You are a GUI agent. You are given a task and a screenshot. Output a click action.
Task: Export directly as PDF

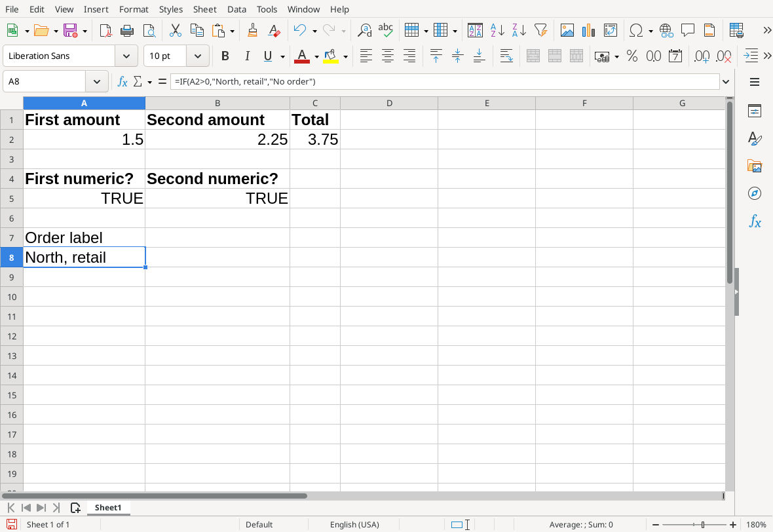pyautogui.click(x=105, y=31)
